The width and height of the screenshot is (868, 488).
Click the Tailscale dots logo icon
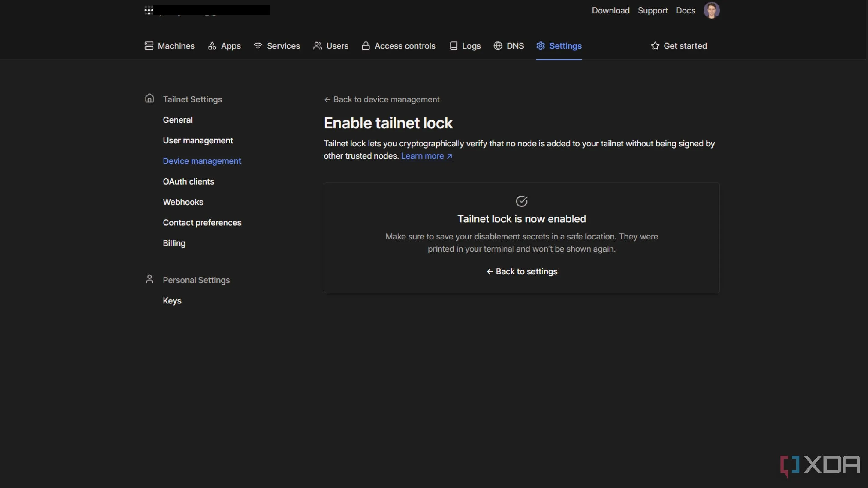[149, 10]
